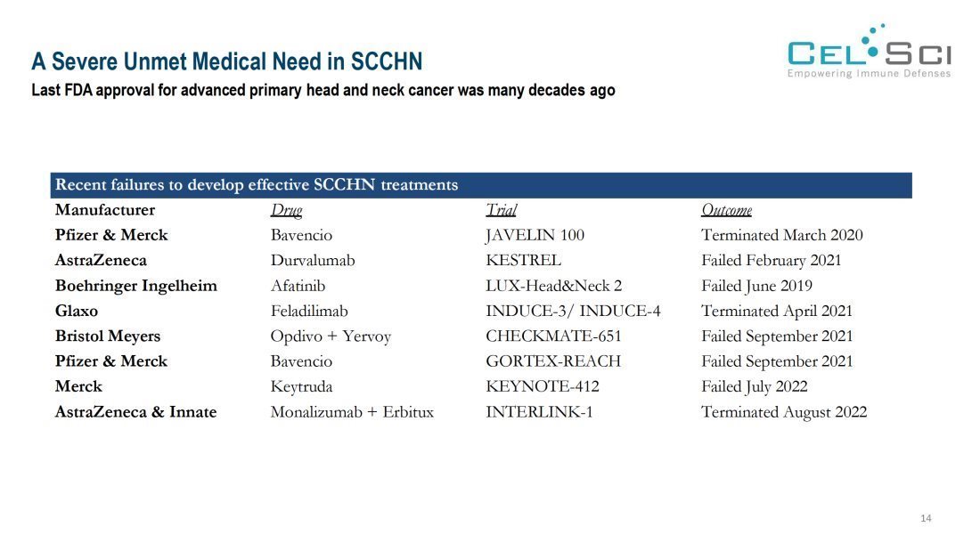This screenshot has height=551, width=980.
Task: Click the underlined Drug column header
Action: (x=286, y=210)
